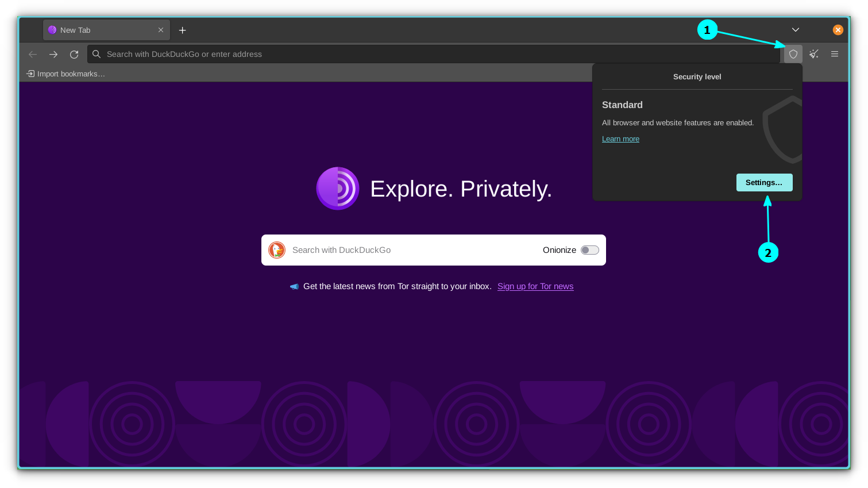868x488 pixels.
Task: Focus the address bar search field
Action: click(x=434, y=54)
